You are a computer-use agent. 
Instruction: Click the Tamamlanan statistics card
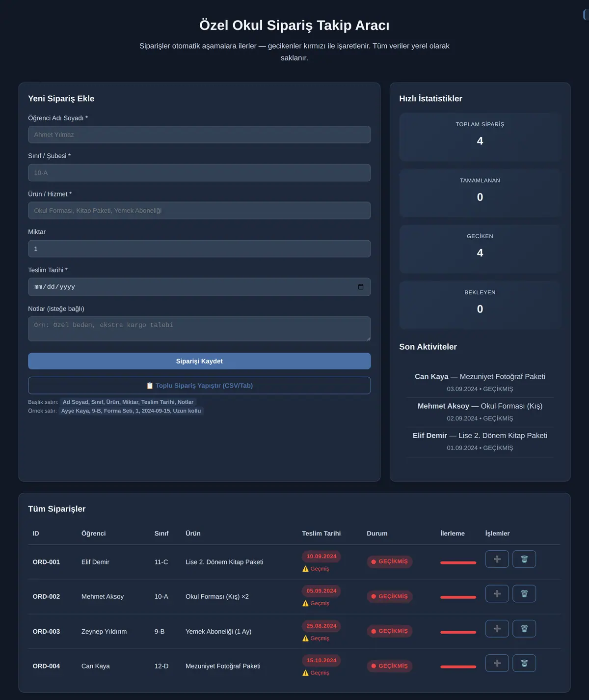480,193
